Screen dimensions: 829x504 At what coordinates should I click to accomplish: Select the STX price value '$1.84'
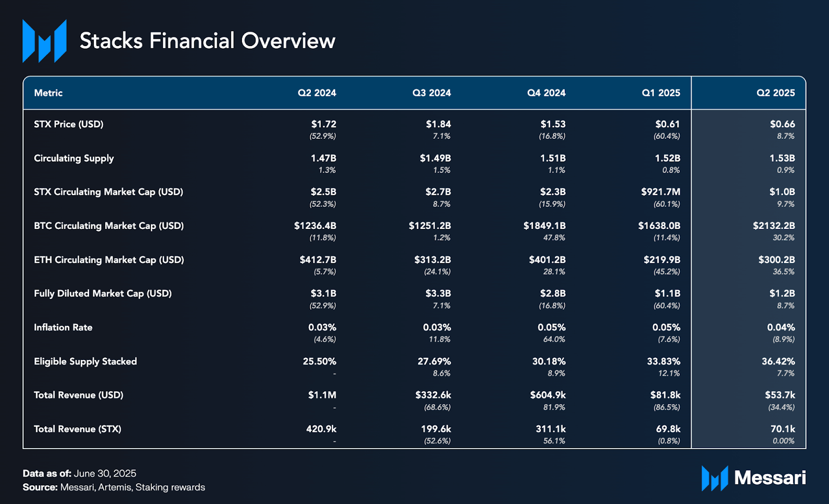pyautogui.click(x=438, y=124)
